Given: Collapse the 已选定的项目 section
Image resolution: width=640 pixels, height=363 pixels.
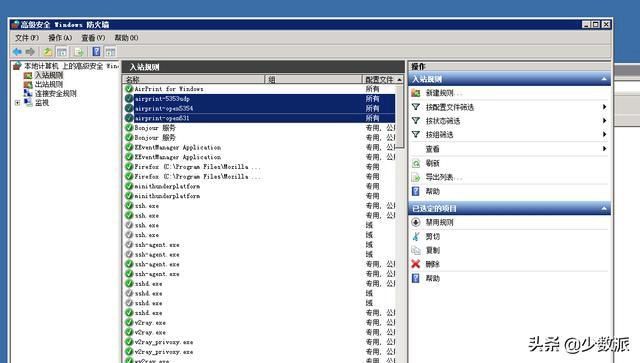Looking at the screenshot, I should pyautogui.click(x=604, y=209).
